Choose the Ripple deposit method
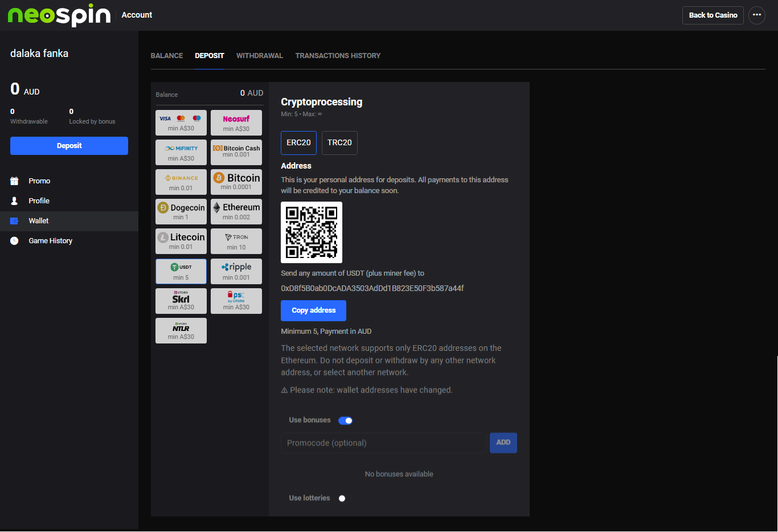The image size is (778, 532). 236,271
